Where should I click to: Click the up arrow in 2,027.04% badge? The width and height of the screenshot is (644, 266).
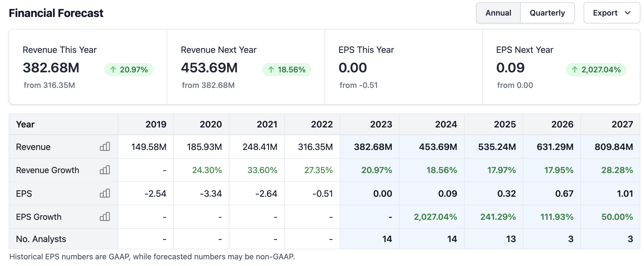pyautogui.click(x=575, y=70)
